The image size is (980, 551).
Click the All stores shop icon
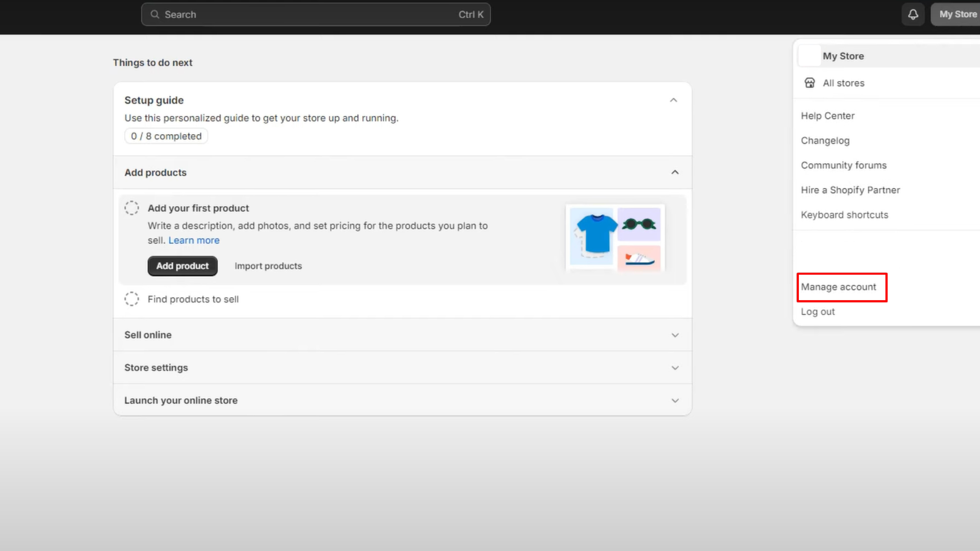[x=810, y=83]
